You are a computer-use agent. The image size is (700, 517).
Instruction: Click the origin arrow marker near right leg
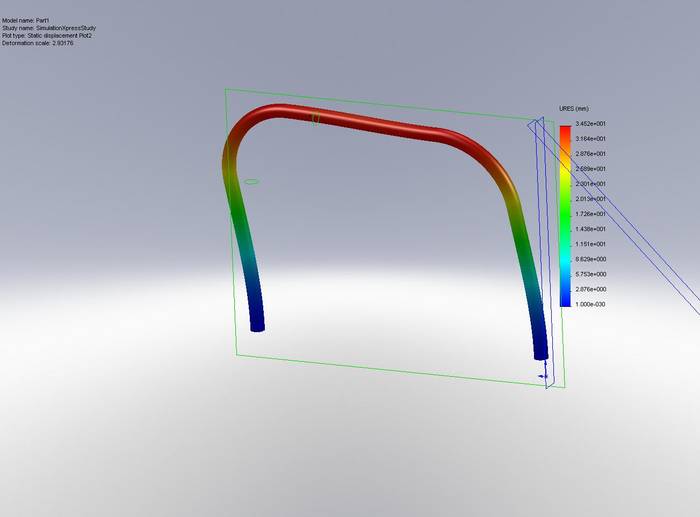tap(543, 377)
